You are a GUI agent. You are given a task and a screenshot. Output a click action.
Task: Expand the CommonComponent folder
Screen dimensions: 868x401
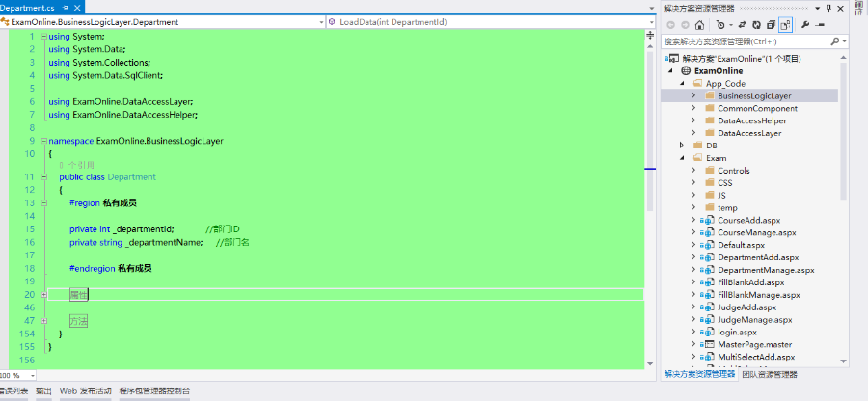click(693, 108)
